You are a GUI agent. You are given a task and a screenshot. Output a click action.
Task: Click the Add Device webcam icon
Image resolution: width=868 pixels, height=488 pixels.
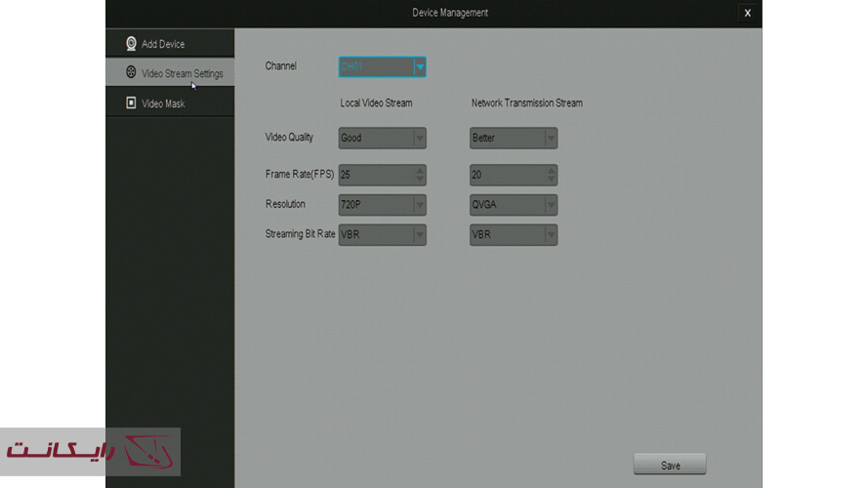tap(131, 44)
